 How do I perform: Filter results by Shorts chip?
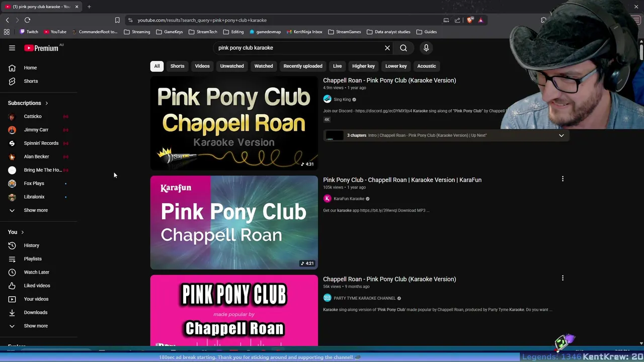[x=177, y=66]
